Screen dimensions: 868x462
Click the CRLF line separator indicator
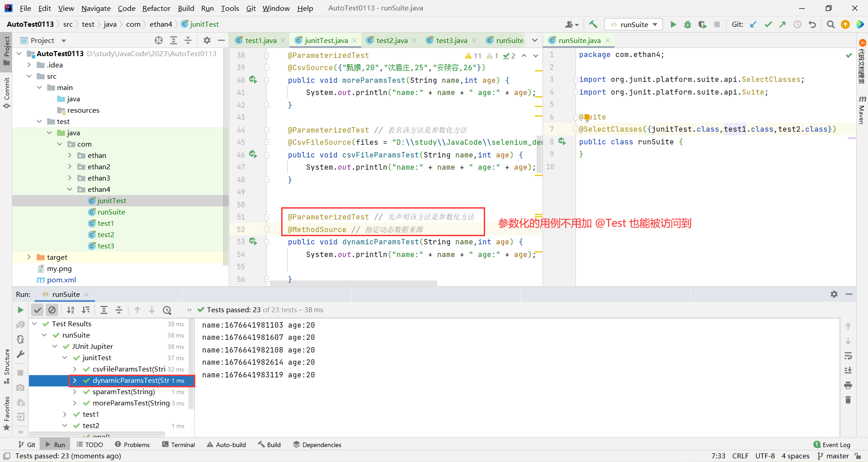(741, 456)
